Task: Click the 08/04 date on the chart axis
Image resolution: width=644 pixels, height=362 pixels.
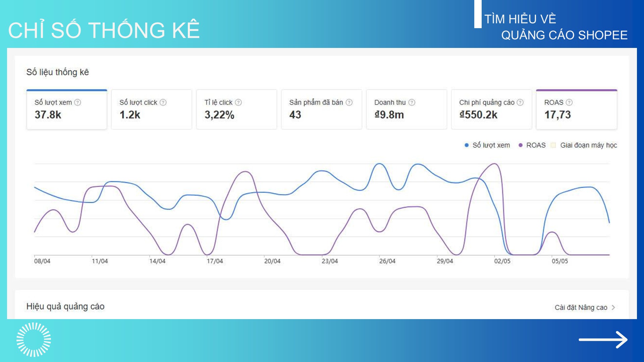Action: pos(42,261)
